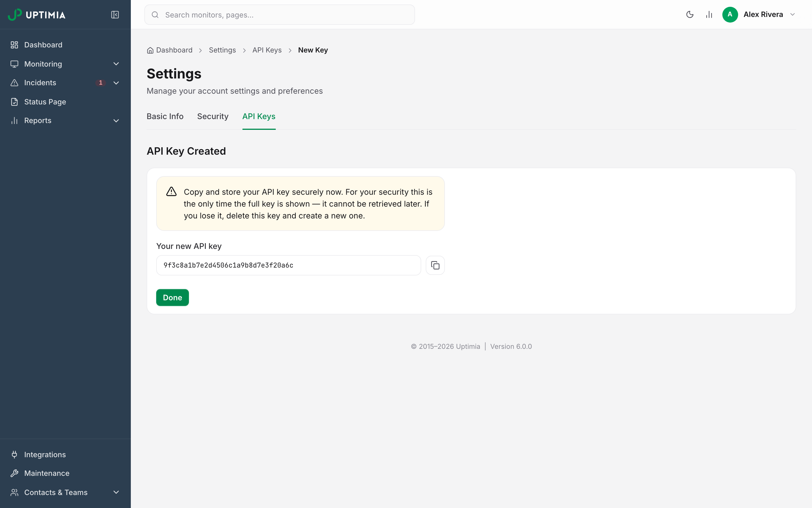The image size is (812, 508).
Task: Open Integrations in the sidebar
Action: pyautogui.click(x=65, y=455)
